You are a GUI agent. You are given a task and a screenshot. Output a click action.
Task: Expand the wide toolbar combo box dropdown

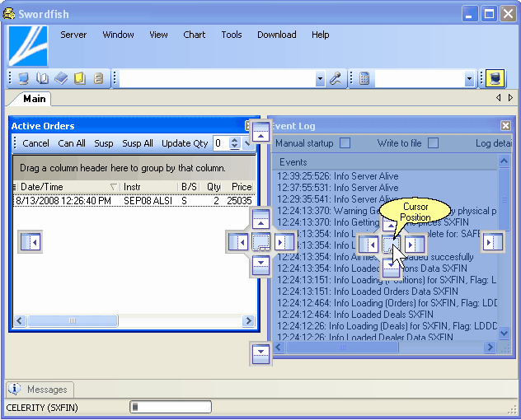pyautogui.click(x=320, y=79)
